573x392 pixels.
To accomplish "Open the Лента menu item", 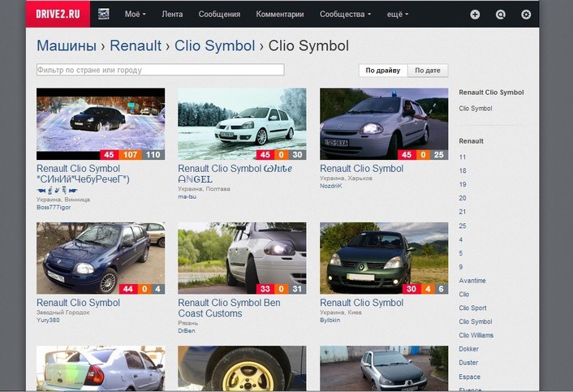I will click(172, 15).
